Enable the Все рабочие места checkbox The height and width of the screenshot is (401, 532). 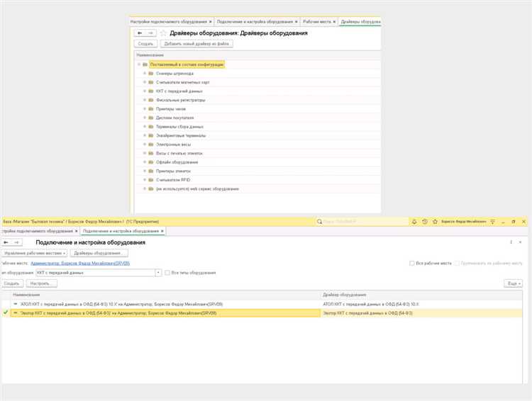412,263
